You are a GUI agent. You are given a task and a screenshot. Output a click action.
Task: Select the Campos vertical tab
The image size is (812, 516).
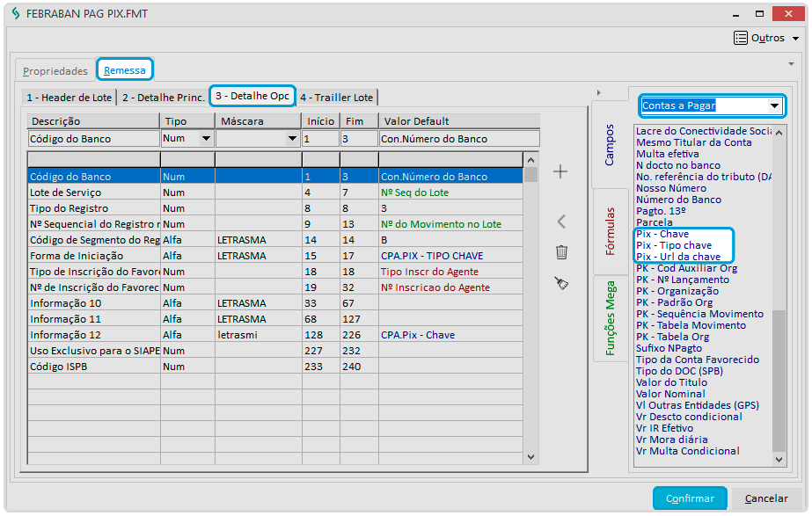[610, 145]
